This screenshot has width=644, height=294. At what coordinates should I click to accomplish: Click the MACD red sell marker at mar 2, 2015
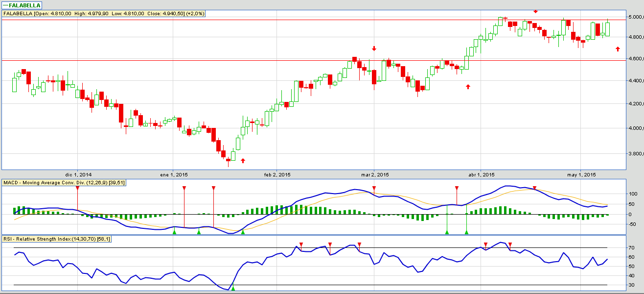click(374, 188)
